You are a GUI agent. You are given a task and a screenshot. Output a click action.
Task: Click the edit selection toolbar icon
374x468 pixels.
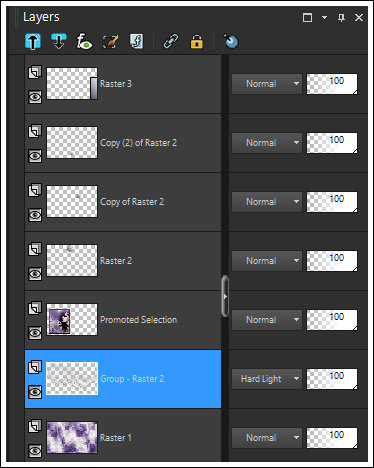click(x=110, y=42)
